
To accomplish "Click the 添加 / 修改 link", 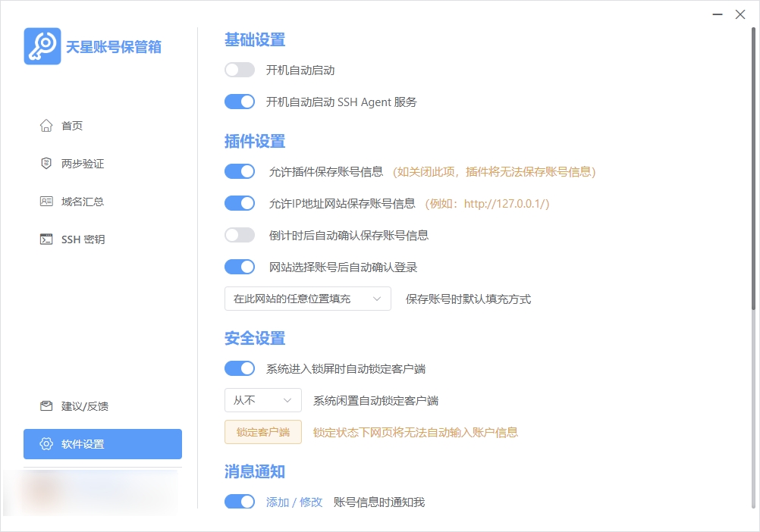I will coord(294,502).
